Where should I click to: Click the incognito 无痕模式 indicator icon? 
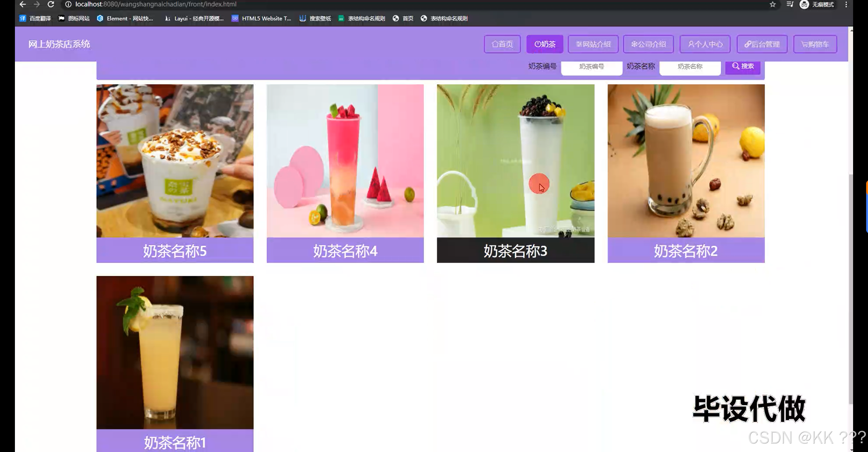(x=805, y=4)
